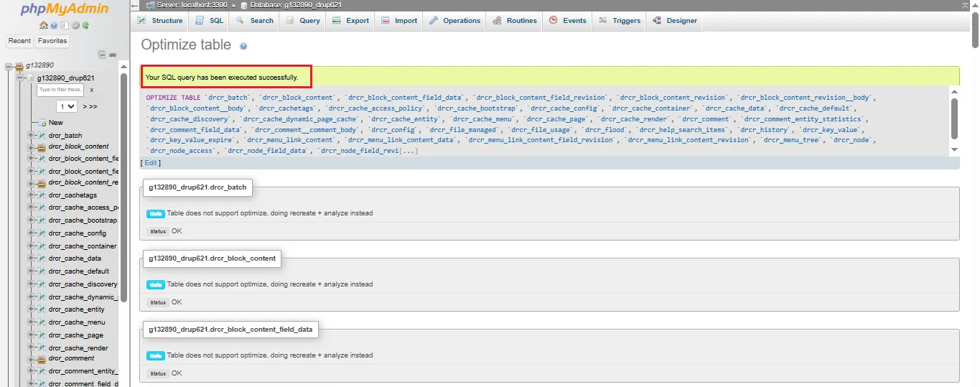
Task: Click the Favorites button
Action: (52, 41)
